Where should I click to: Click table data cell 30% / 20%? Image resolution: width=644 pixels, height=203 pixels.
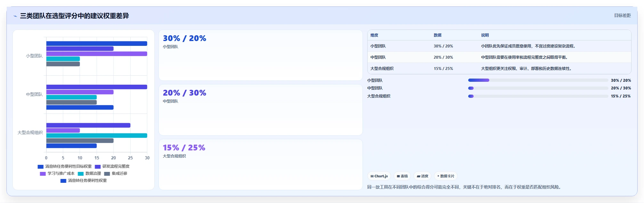444,46
